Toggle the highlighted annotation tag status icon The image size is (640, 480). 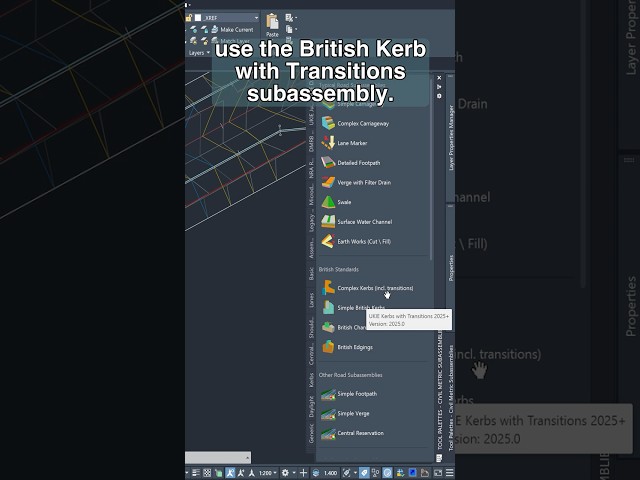(364, 473)
